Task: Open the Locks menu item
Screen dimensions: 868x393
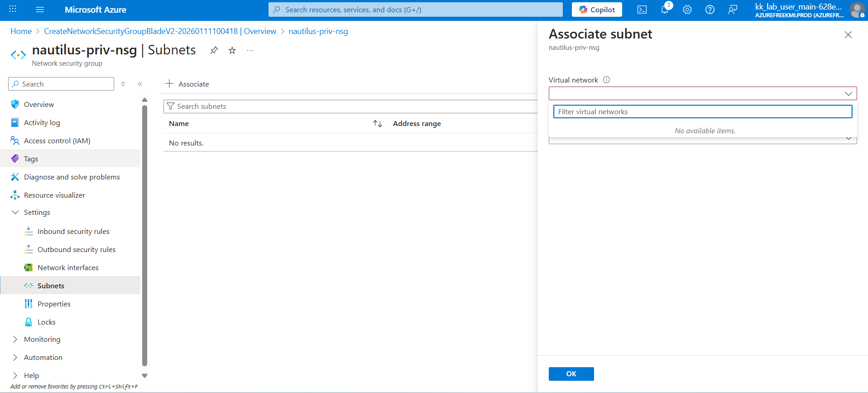Action: click(x=47, y=322)
